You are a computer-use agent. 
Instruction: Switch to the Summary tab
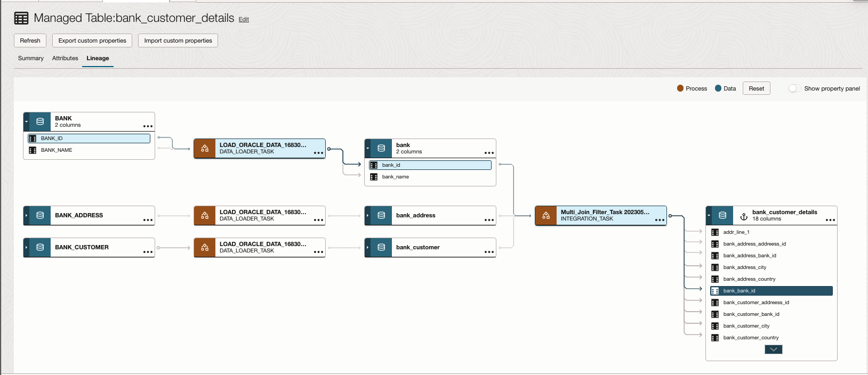tap(31, 58)
